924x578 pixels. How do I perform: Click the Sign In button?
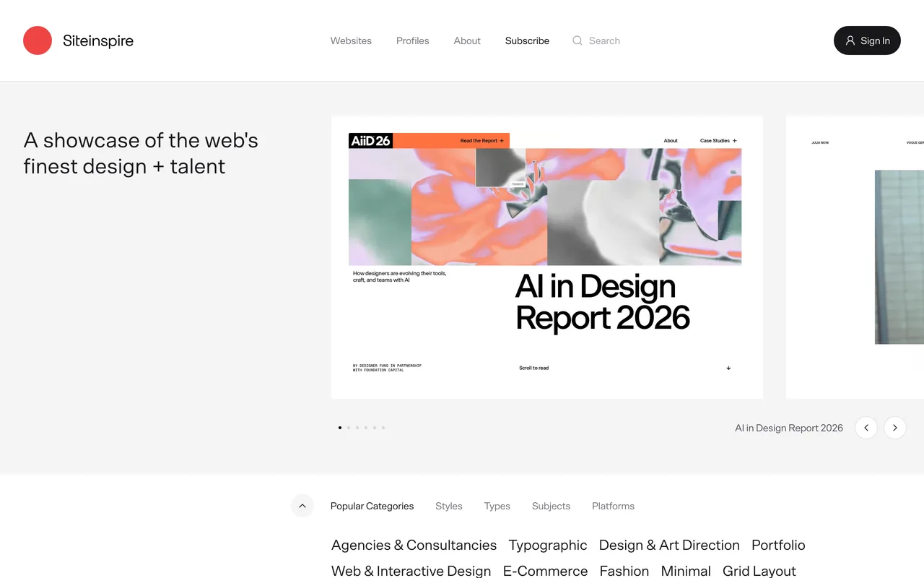[867, 40]
